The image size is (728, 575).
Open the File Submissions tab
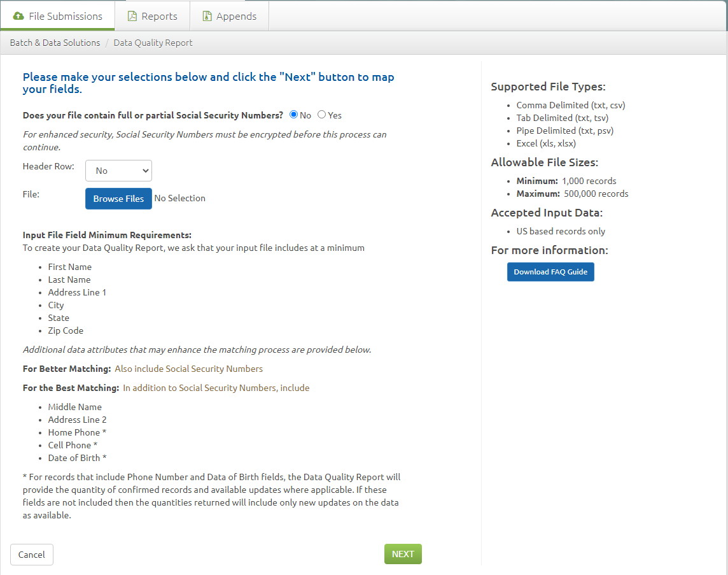click(x=57, y=17)
